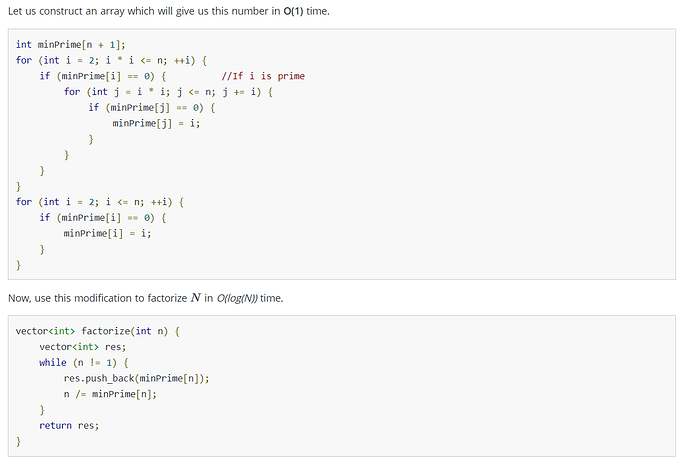Image resolution: width=690 pixels, height=459 pixels.
Task: Click the 'minPrime[i] = i;' assignment line
Action: click(x=107, y=233)
